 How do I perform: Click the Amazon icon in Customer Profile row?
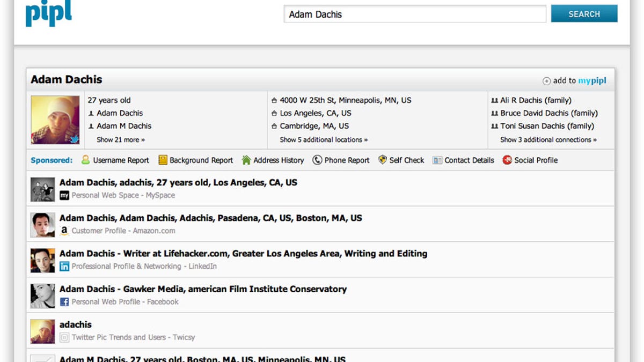[x=64, y=231]
